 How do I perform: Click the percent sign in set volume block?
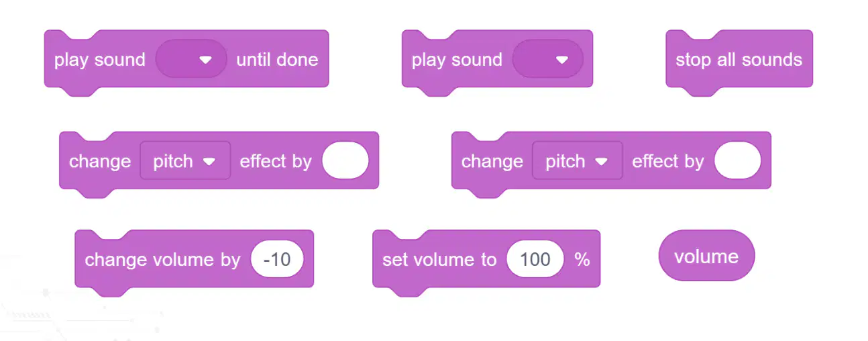[x=582, y=260]
